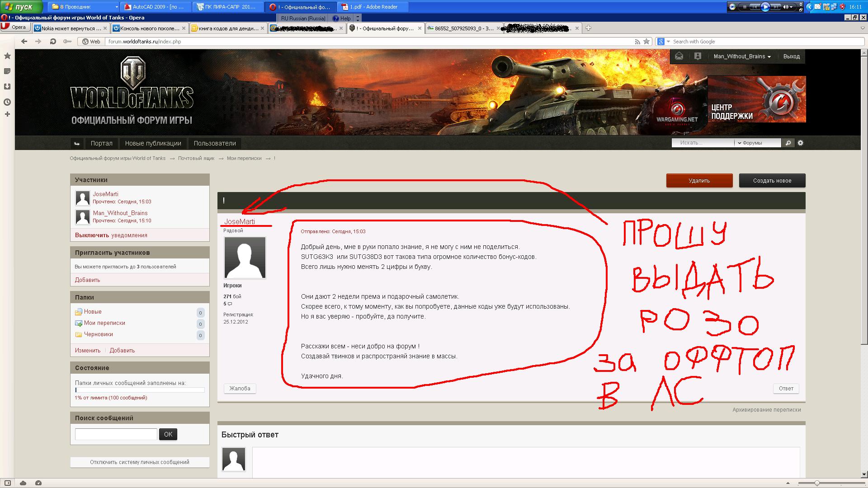The height and width of the screenshot is (488, 868).
Task: Open forum notifications icon next to username
Action: [x=698, y=56]
